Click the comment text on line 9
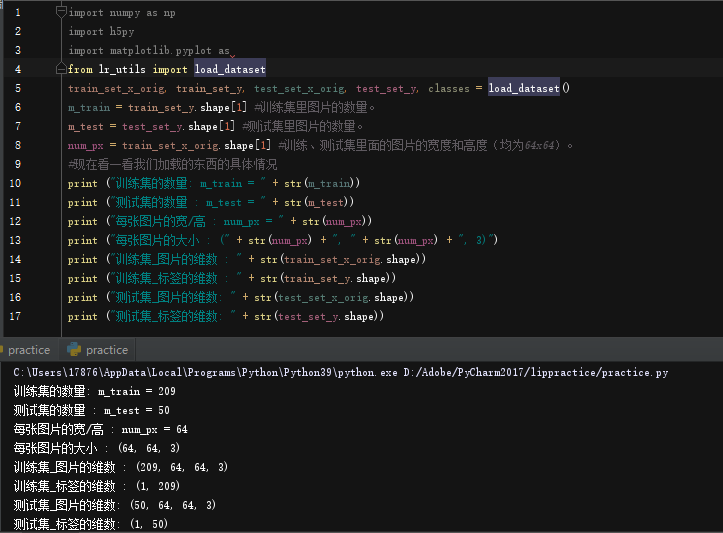The width and height of the screenshot is (723, 533). (x=173, y=164)
